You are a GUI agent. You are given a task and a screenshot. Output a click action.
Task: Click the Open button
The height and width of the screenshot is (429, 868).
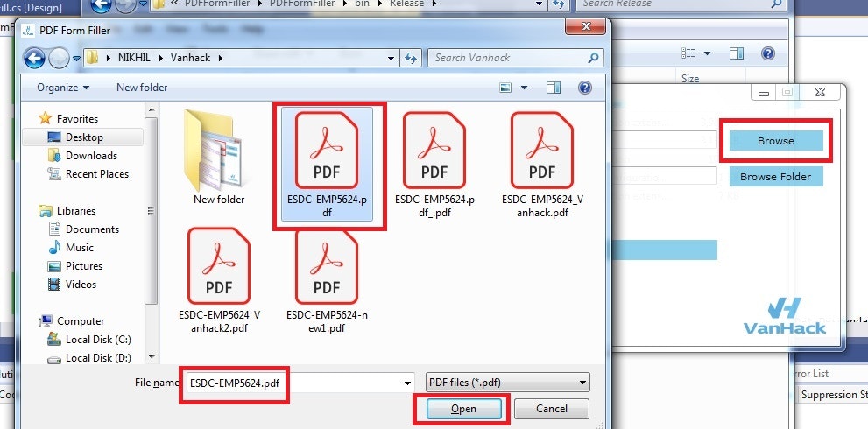tap(464, 409)
